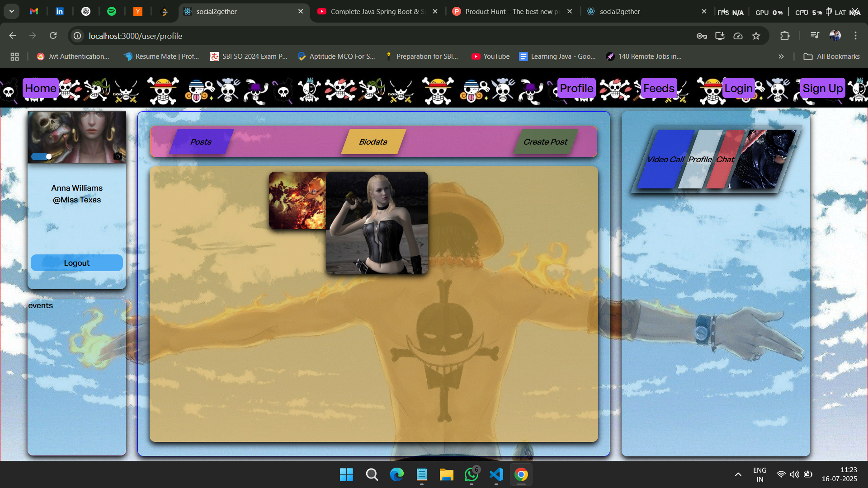
Task: Bookmark this page with the star icon
Action: tap(756, 36)
